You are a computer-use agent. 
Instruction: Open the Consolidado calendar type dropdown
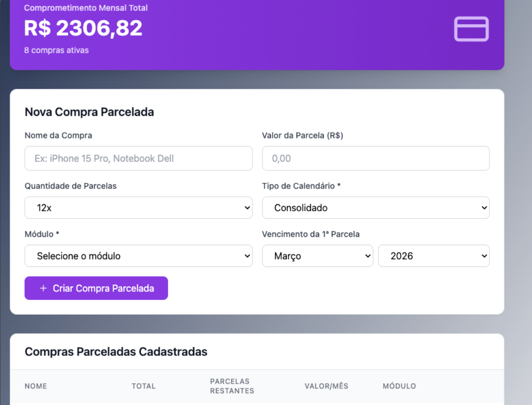pos(374,208)
